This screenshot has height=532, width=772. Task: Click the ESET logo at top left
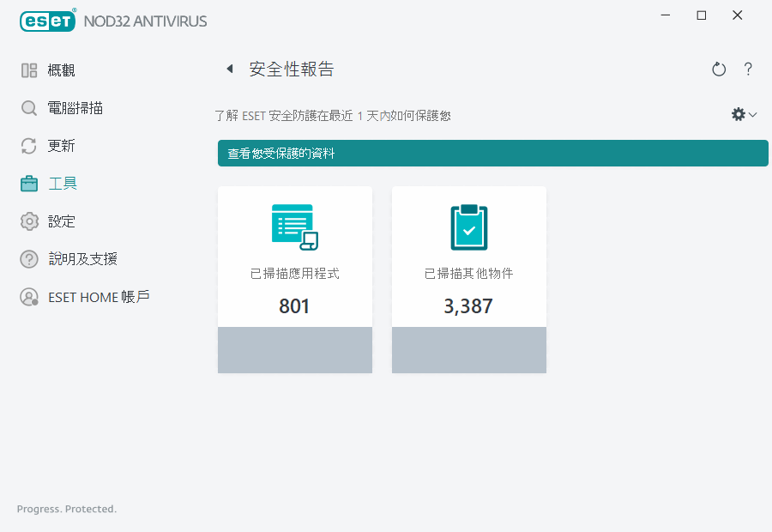pos(47,21)
